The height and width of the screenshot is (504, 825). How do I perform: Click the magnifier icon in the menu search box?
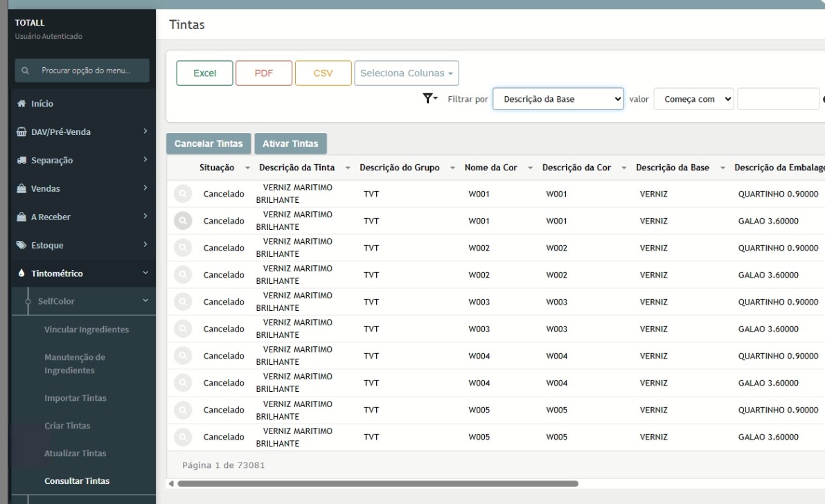25,71
